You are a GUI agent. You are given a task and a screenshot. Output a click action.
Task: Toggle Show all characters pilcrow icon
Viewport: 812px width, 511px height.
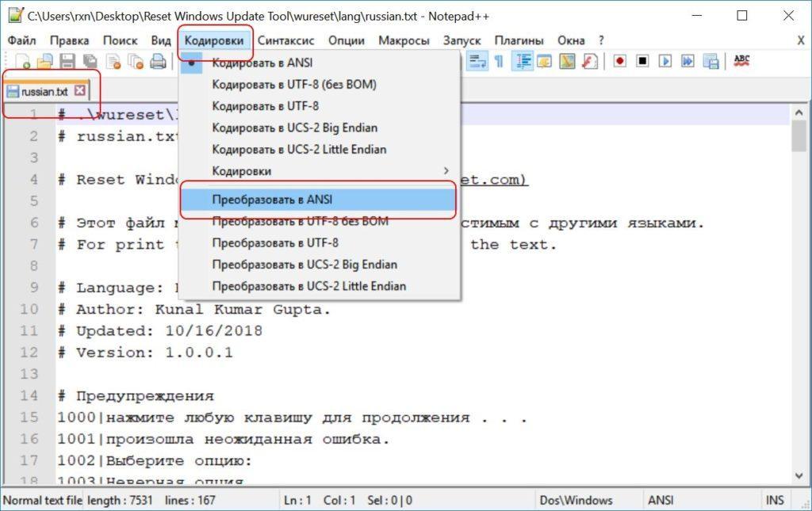(x=499, y=62)
